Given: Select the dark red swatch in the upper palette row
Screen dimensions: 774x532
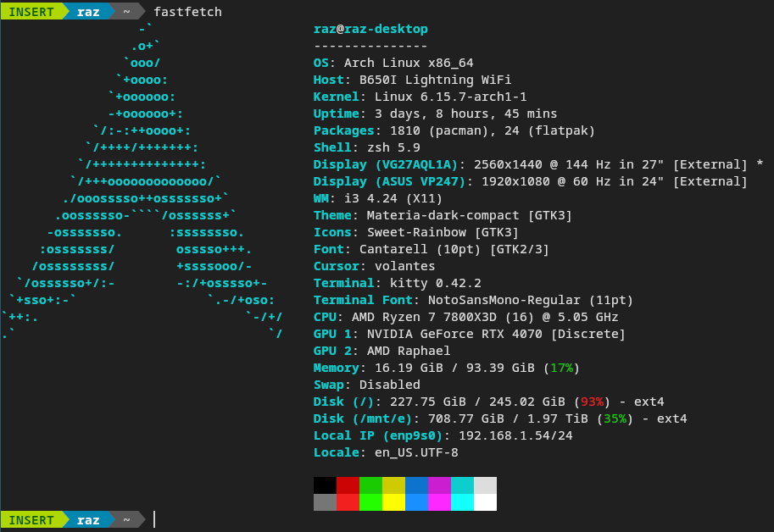Looking at the screenshot, I should [348, 485].
